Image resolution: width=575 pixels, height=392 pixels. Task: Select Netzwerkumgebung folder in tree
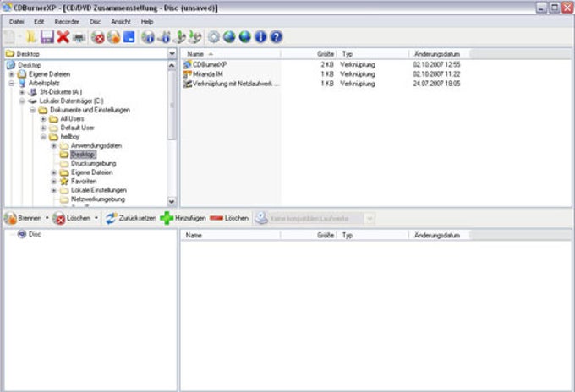point(98,199)
